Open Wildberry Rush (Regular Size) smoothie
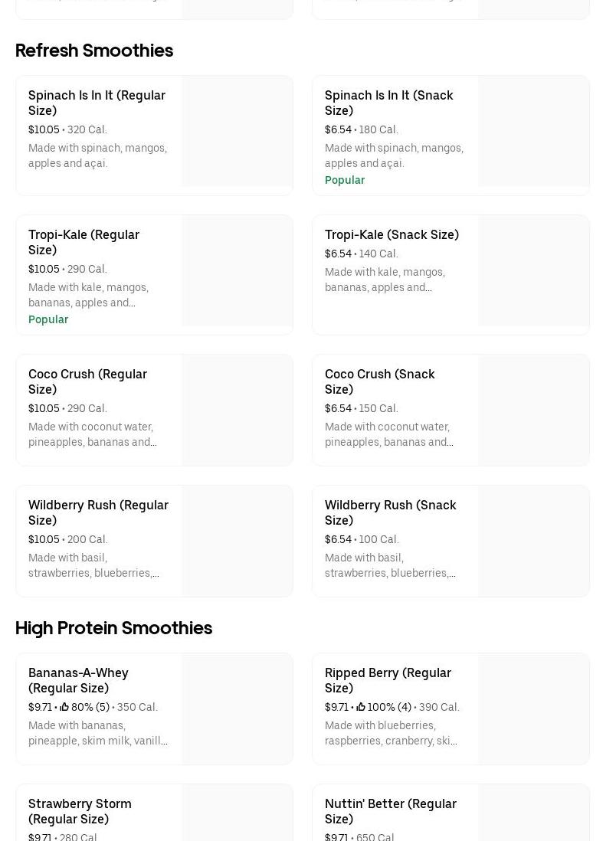The height and width of the screenshot is (841, 616). click(98, 512)
